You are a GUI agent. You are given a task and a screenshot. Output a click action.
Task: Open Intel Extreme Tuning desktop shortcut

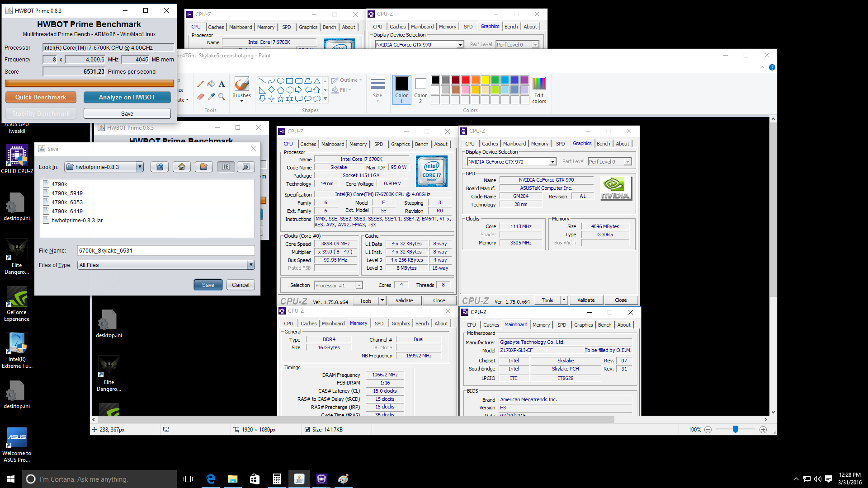click(x=17, y=351)
